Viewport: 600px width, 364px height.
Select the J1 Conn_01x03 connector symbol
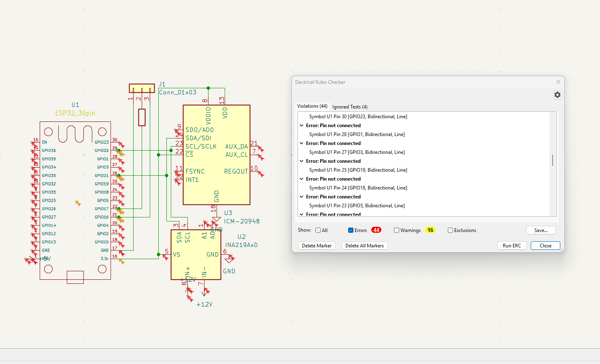[x=142, y=88]
